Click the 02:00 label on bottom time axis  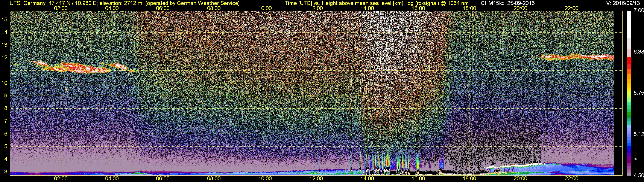click(x=61, y=179)
